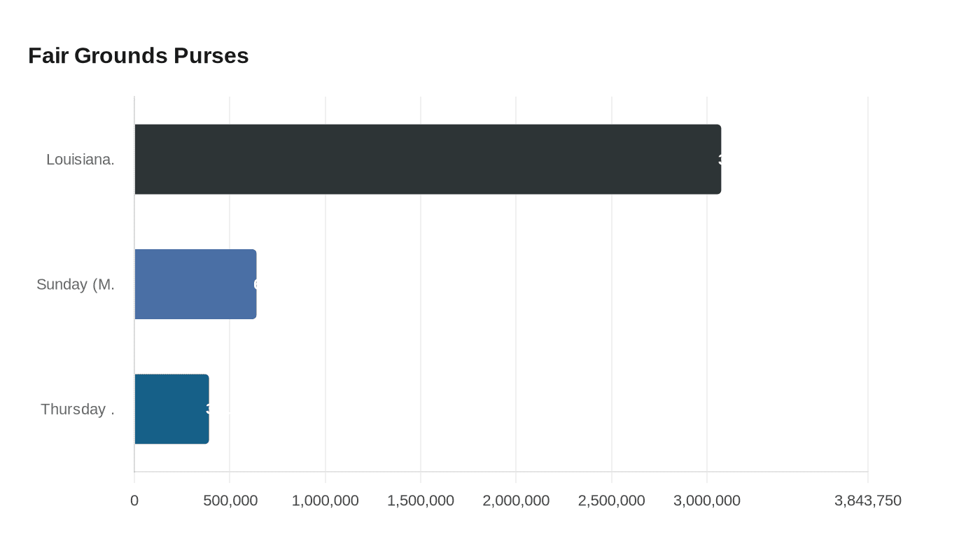This screenshot has height=560, width=980.
Task: Click the vertical gridline above 2,000,000
Action: coord(516,224)
